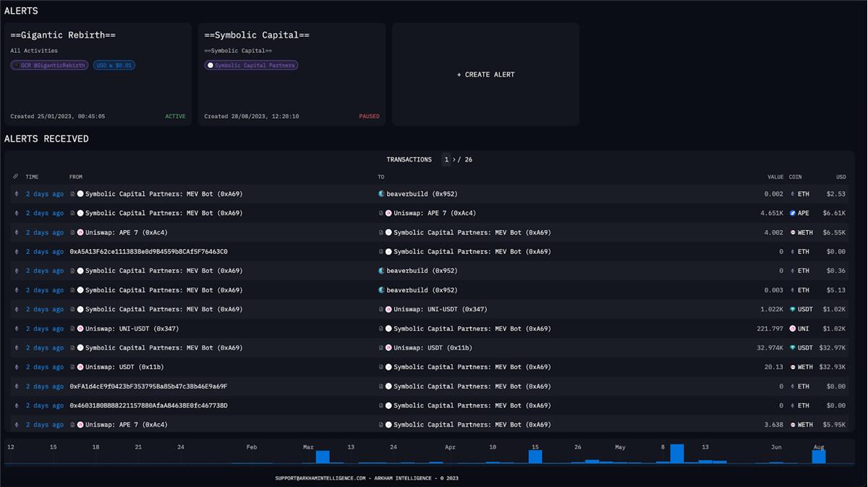The height and width of the screenshot is (487, 868).
Task: Click the Create Alert button
Action: point(485,75)
